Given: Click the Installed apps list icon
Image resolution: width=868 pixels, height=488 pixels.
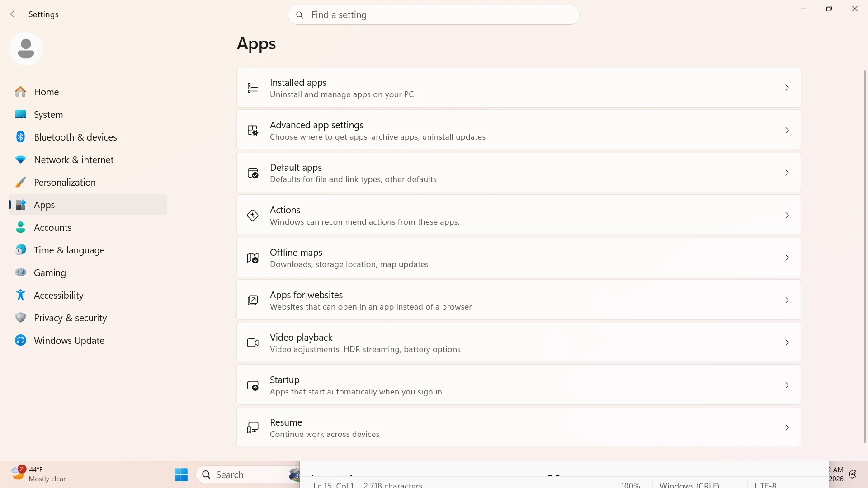Looking at the screenshot, I should point(253,88).
